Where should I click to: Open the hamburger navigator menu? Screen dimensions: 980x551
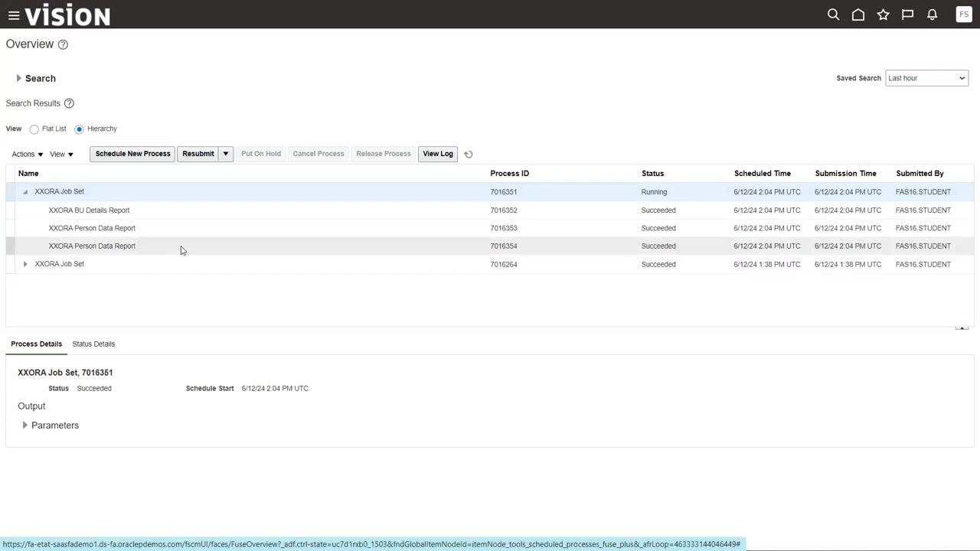14,15
